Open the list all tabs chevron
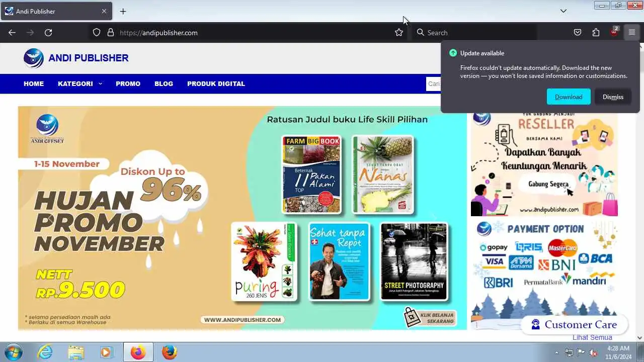Viewport: 644px width, 362px height. 563,11
